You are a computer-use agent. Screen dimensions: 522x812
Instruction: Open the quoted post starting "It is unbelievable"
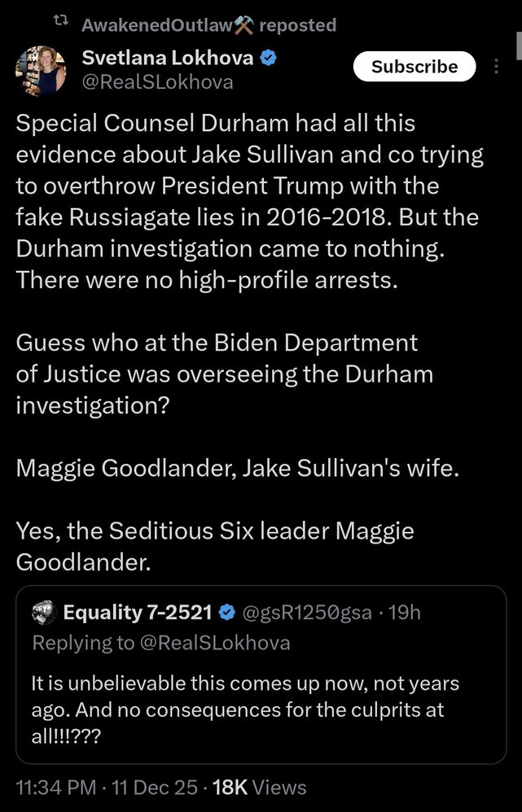[x=244, y=709]
